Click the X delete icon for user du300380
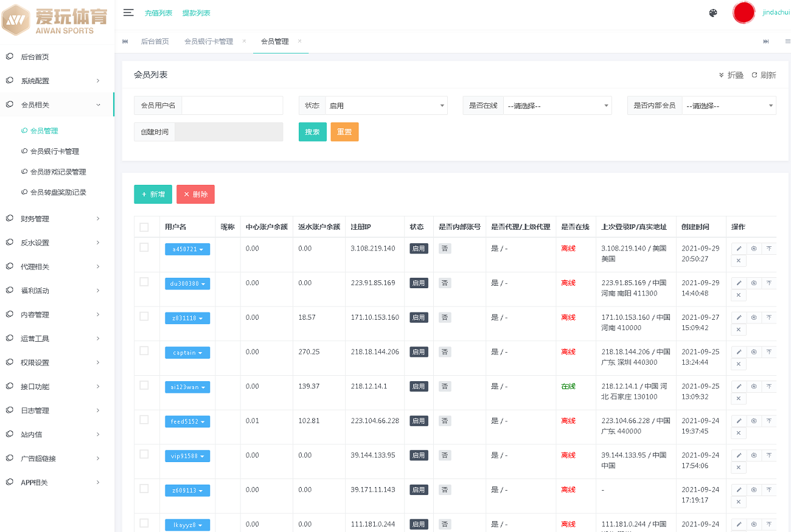Image resolution: width=791 pixels, height=532 pixels. click(x=738, y=295)
